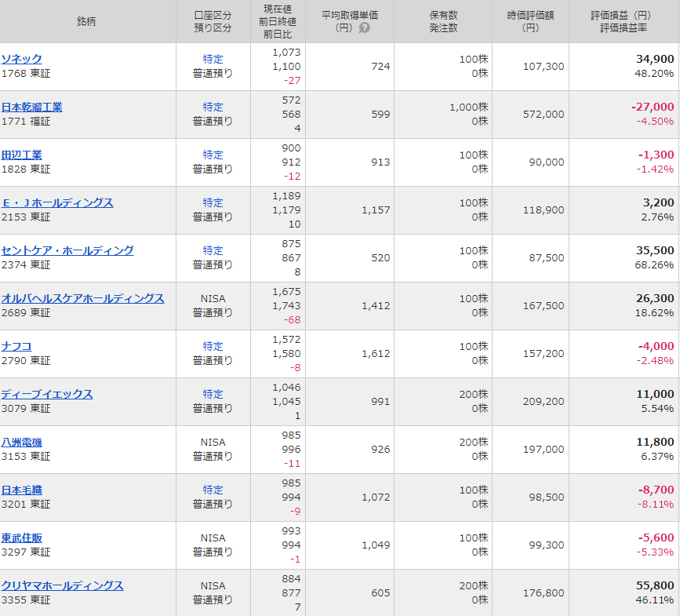Select the profit value 26,300

click(655, 298)
